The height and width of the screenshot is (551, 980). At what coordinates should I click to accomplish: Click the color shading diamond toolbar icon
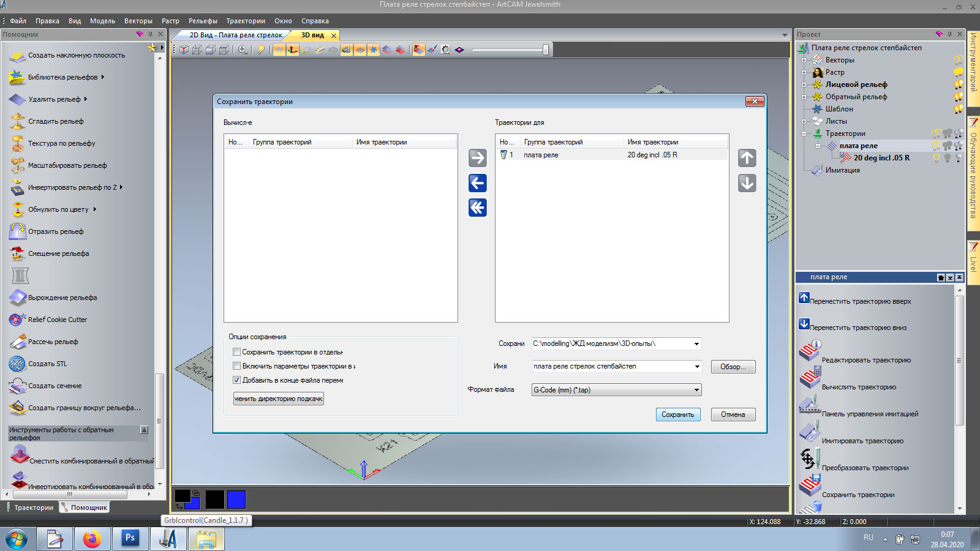tap(459, 50)
